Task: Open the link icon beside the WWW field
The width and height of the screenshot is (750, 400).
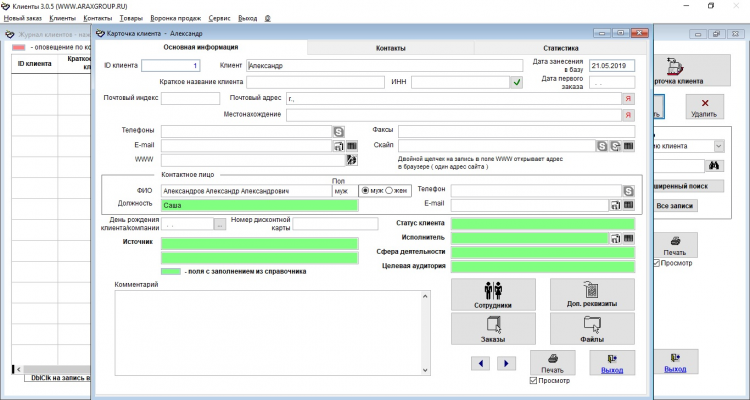Action: click(x=351, y=159)
